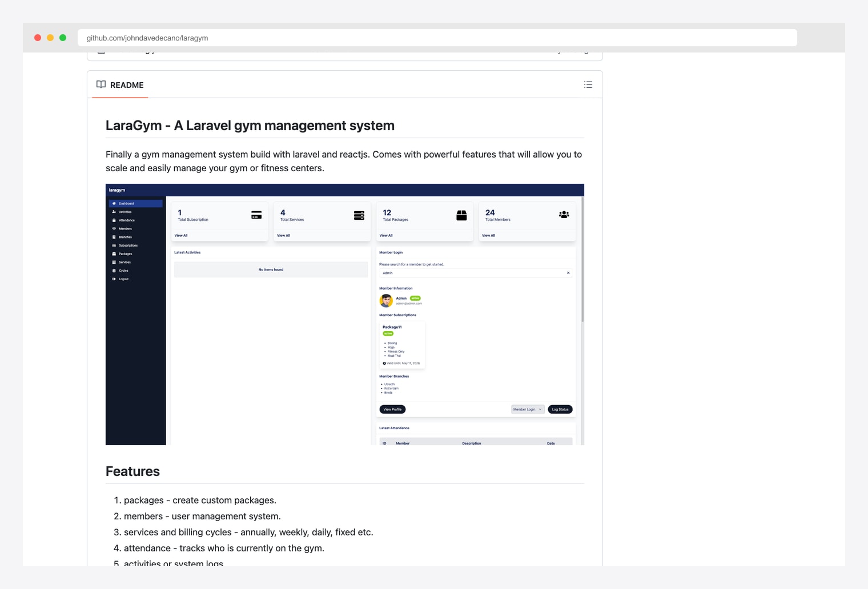Viewport: 868px width, 589px height.
Task: Click the laragym brand in the dark header
Action: tap(117, 190)
